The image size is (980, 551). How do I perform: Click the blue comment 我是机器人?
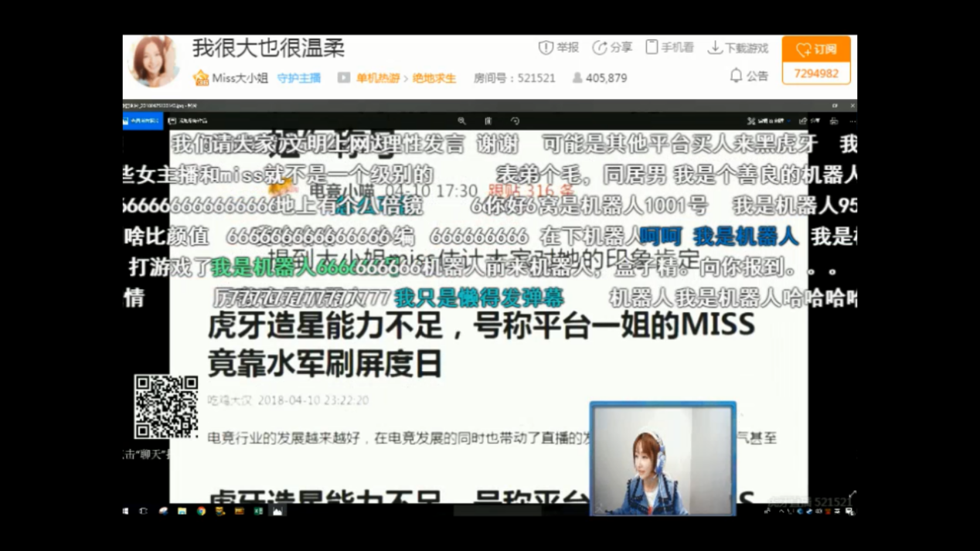point(745,236)
